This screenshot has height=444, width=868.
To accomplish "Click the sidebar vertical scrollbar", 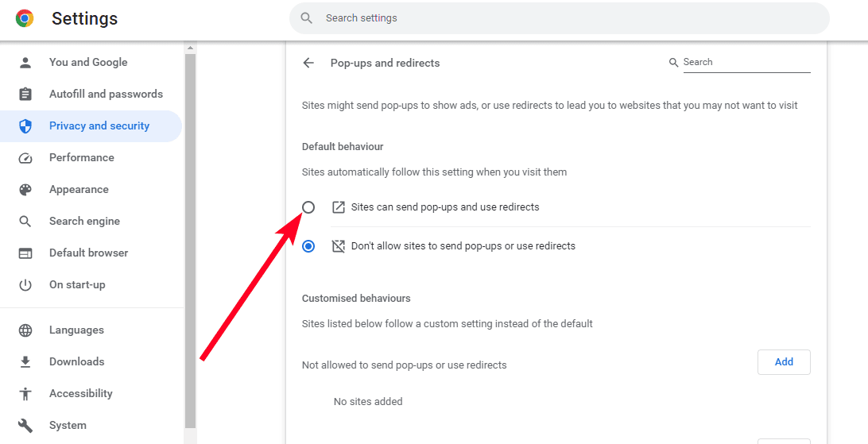I will click(190, 238).
